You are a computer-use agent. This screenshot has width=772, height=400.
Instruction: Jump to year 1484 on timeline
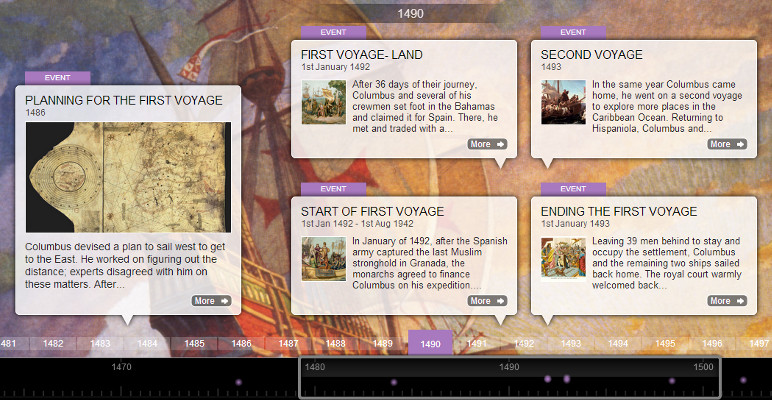(147, 343)
